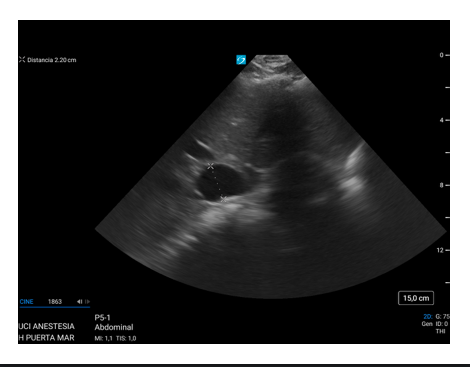The height and width of the screenshot is (367, 470).
Task: Click the blue 2D mode label
Action: [x=428, y=317]
